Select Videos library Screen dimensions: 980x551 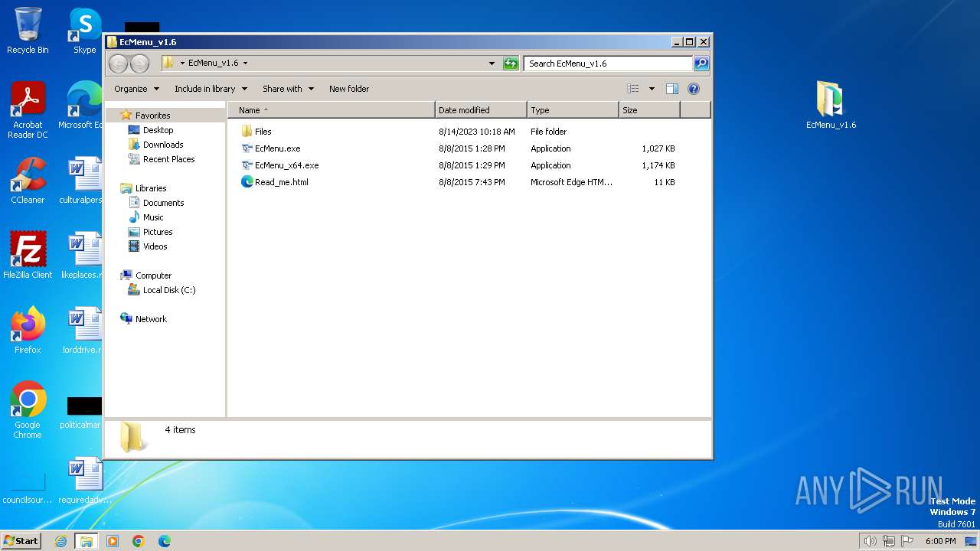click(x=155, y=246)
